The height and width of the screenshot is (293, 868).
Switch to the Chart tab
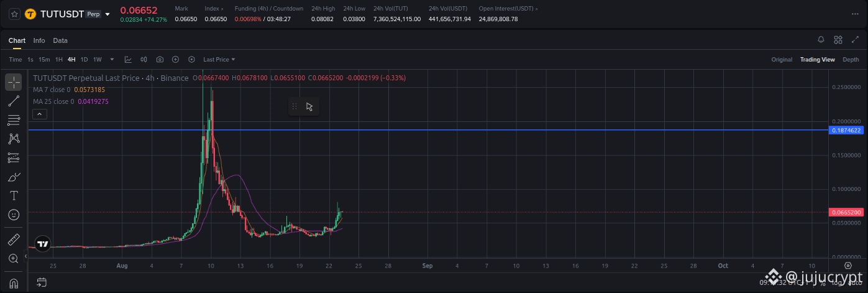[x=17, y=40]
